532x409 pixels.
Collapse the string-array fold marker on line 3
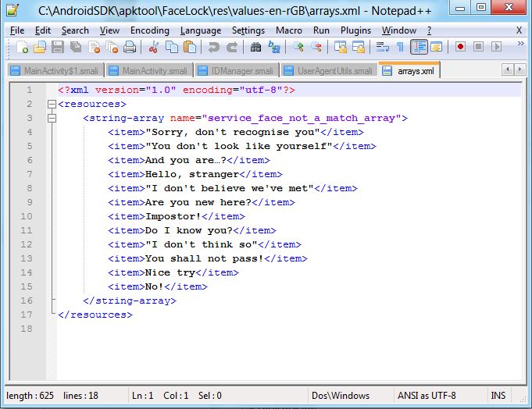coord(52,119)
